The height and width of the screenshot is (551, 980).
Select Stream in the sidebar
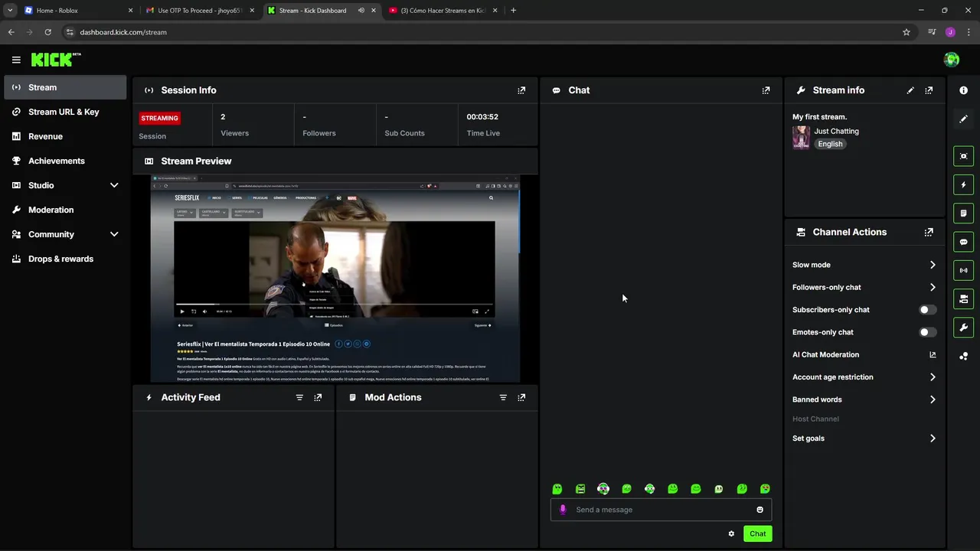[65, 87]
